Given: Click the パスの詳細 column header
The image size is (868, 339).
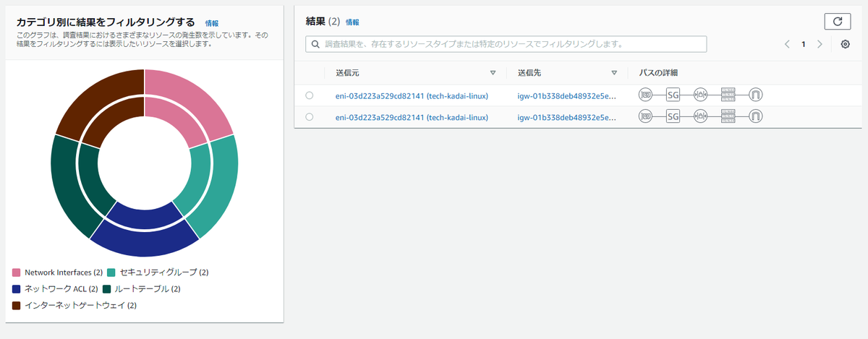Looking at the screenshot, I should [x=658, y=73].
